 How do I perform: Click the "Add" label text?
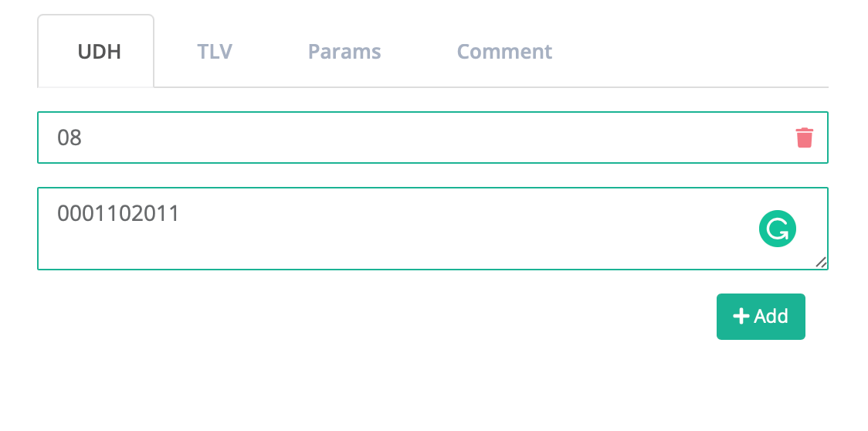771,317
